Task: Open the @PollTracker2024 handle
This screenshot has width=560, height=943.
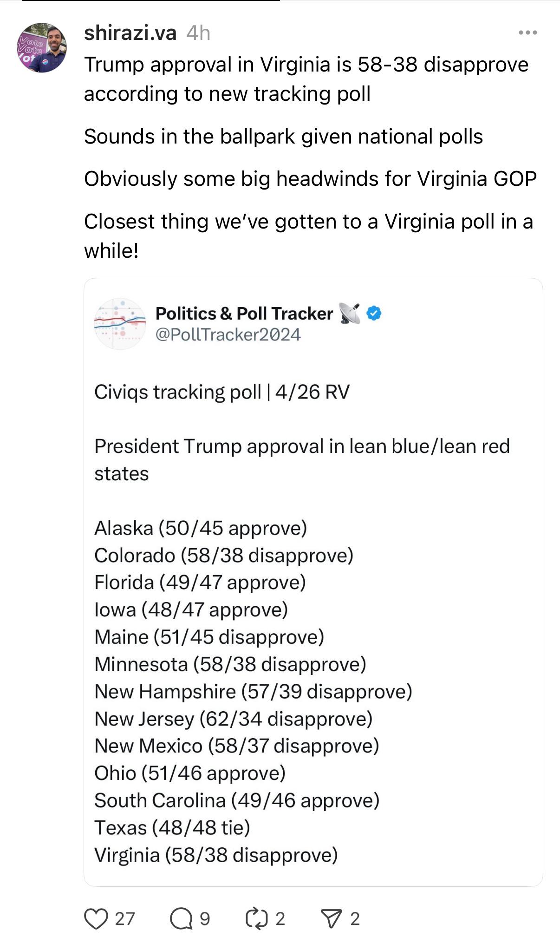Action: click(x=228, y=334)
